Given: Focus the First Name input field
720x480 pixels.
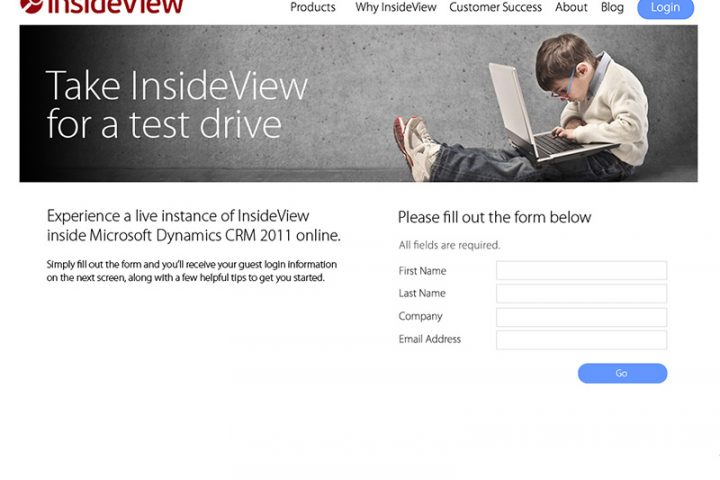Looking at the screenshot, I should pyautogui.click(x=581, y=271).
